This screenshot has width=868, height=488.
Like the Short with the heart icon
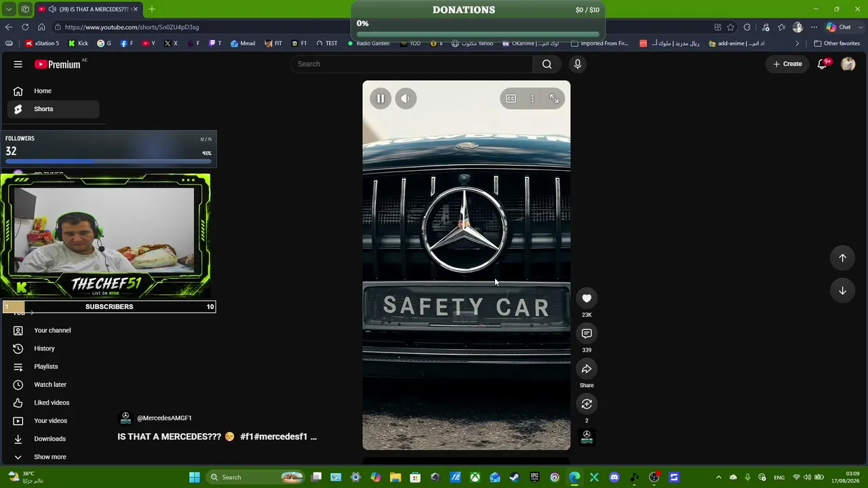[587, 298]
